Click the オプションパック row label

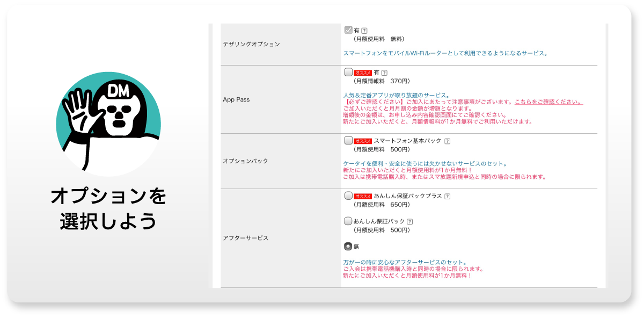pyautogui.click(x=245, y=161)
